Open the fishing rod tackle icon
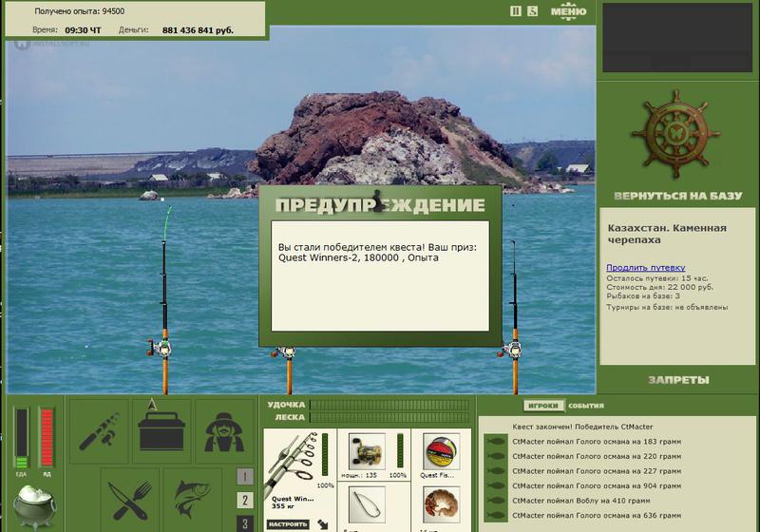 [x=100, y=431]
